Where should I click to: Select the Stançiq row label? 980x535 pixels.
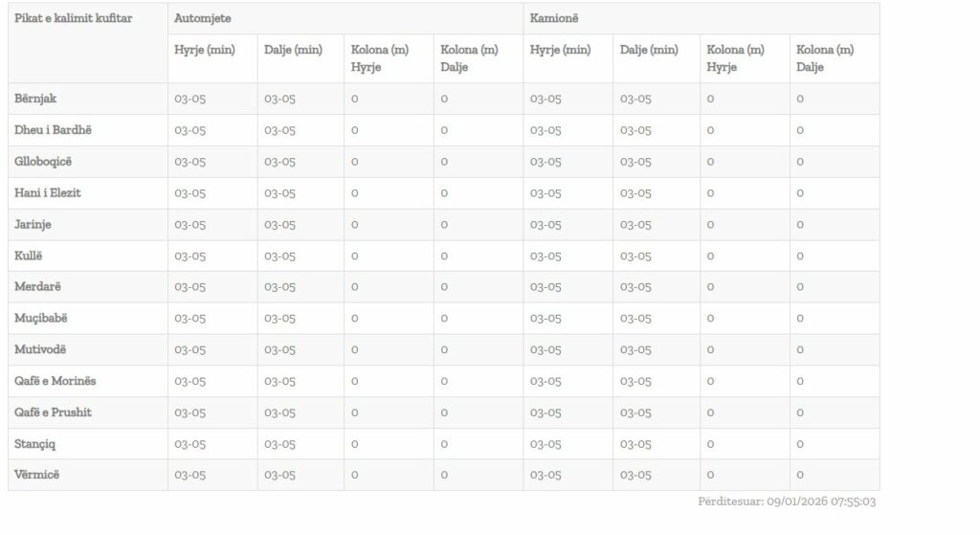pos(35,444)
